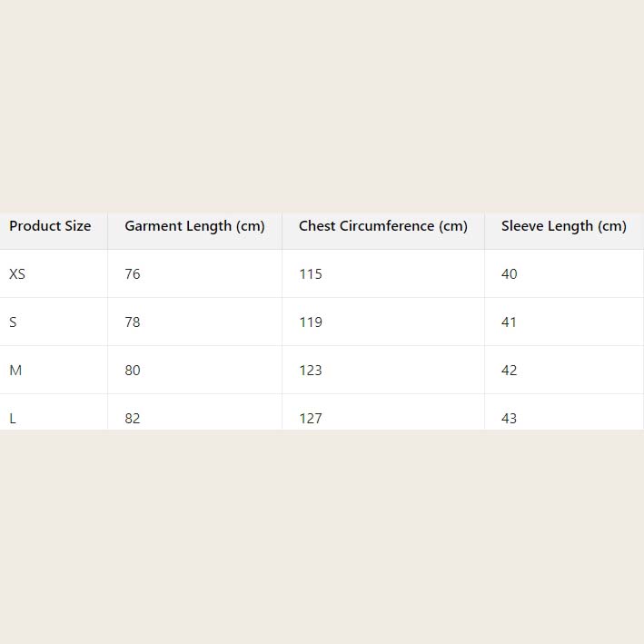The height and width of the screenshot is (644, 644).
Task: Click chest circumference value 127
Action: click(311, 418)
